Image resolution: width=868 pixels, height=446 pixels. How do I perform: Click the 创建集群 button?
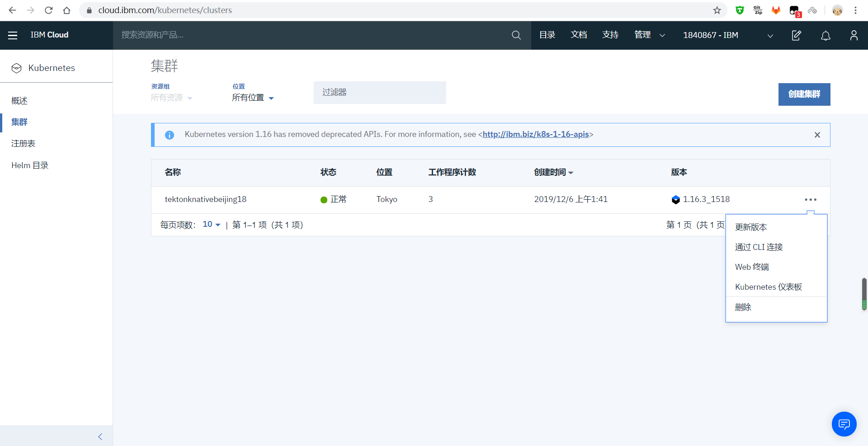click(x=804, y=94)
